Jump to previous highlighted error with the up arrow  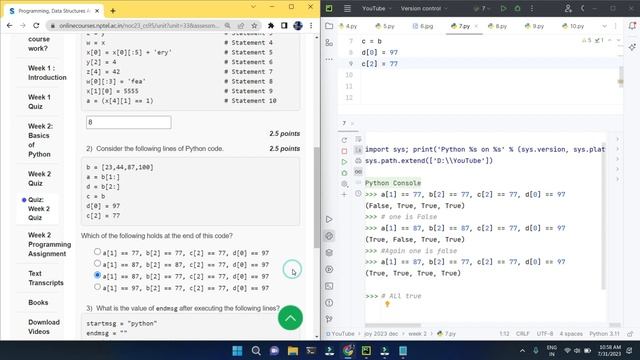point(610,40)
